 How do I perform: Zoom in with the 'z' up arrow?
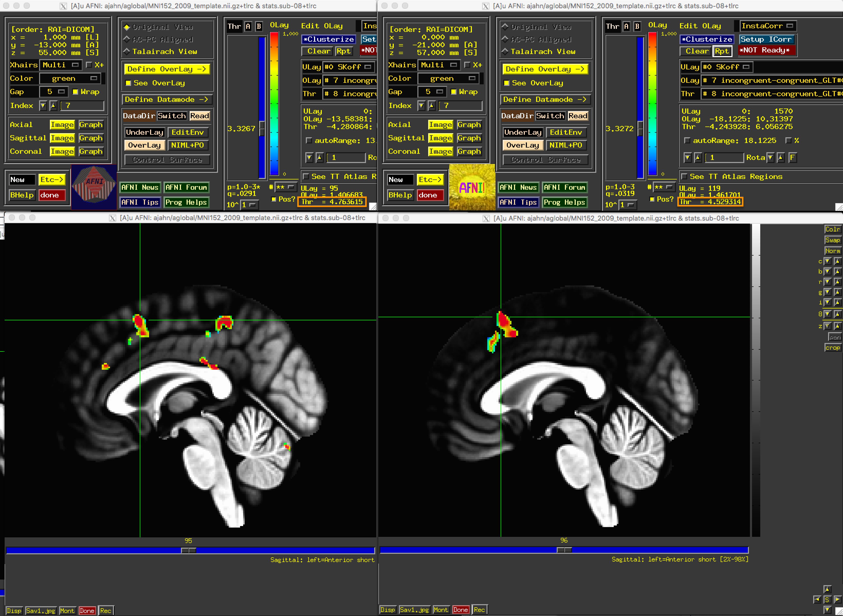coord(837,326)
